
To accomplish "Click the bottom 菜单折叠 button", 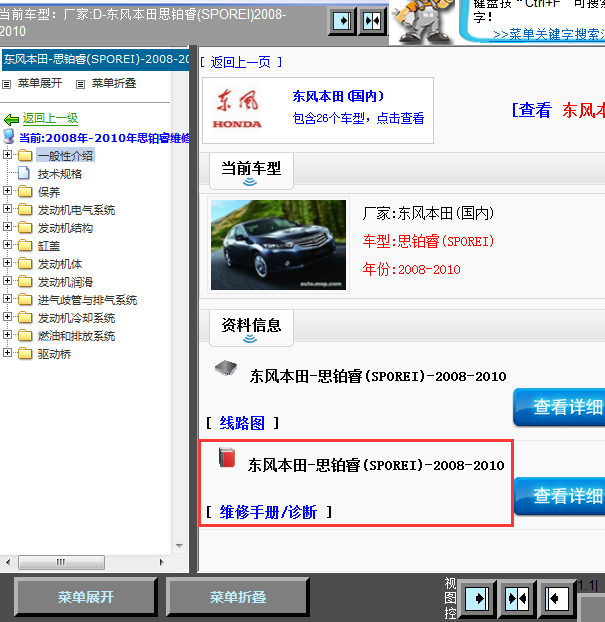I will coord(238,597).
